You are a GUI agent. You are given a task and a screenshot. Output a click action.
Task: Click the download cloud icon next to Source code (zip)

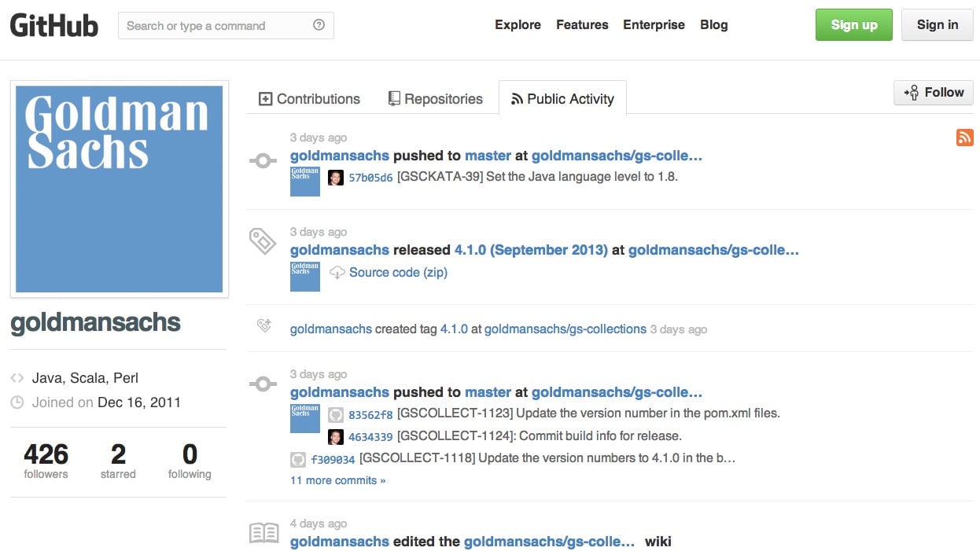coord(337,273)
